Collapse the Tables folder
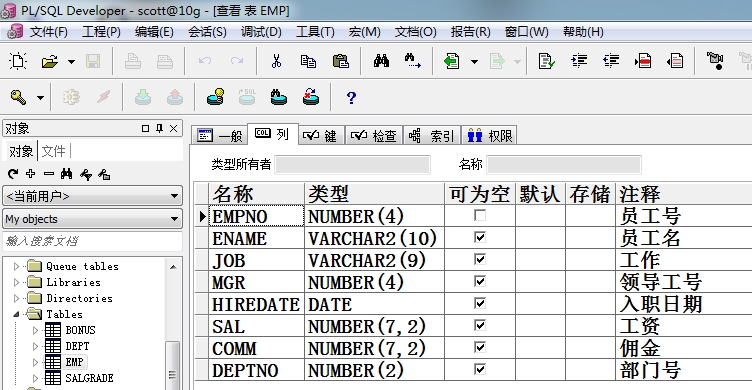 tap(16, 314)
